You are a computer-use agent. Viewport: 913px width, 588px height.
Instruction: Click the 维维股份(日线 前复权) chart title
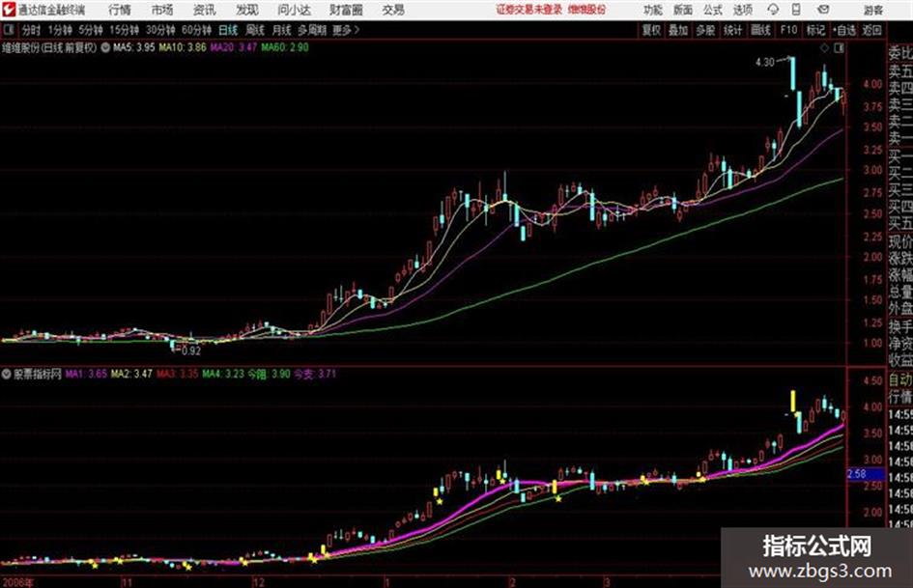click(x=49, y=47)
